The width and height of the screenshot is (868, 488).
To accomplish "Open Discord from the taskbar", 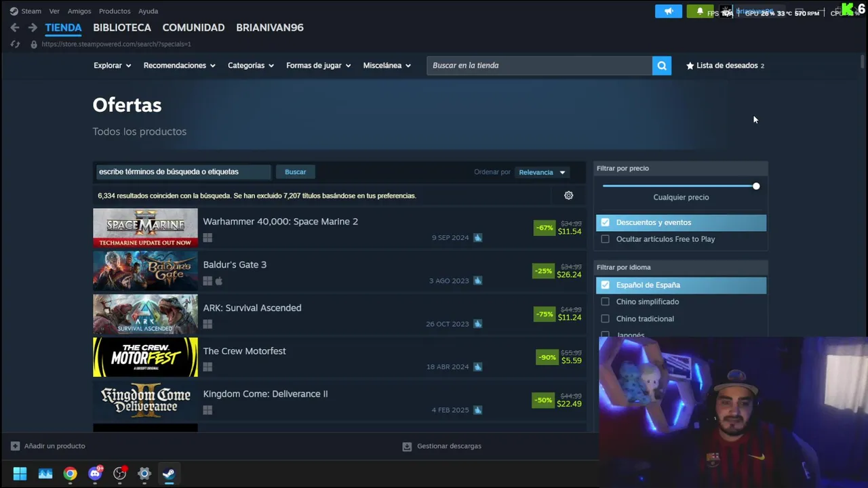I will coord(96,474).
